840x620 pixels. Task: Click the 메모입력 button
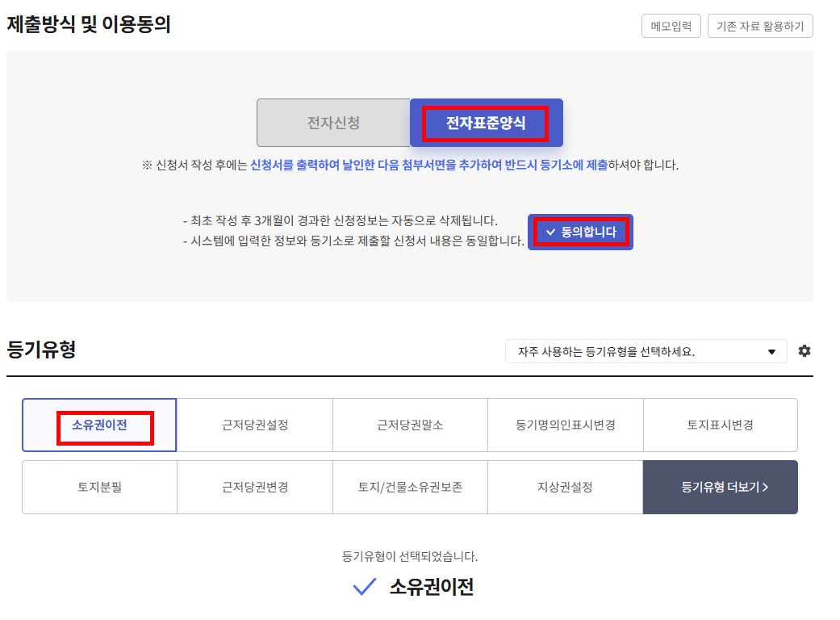point(671,26)
